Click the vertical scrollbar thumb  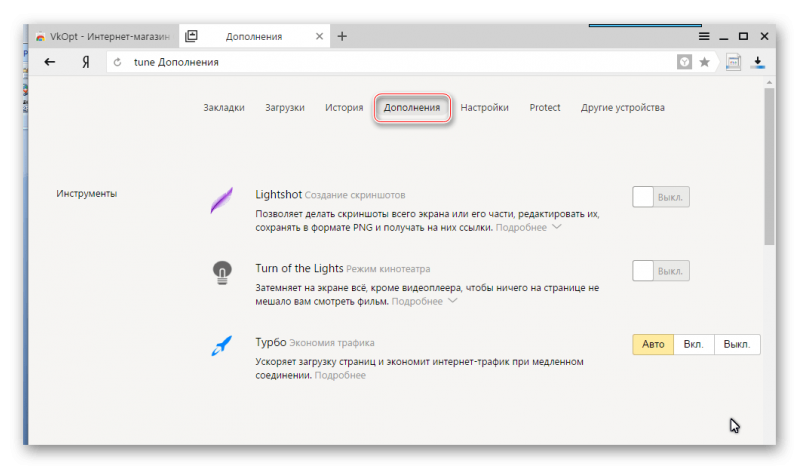pos(769,166)
